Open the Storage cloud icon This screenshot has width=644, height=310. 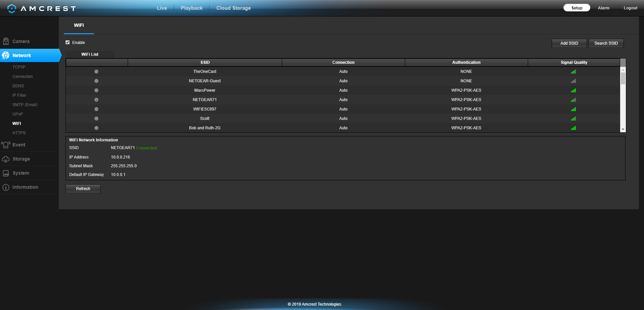[x=6, y=159]
